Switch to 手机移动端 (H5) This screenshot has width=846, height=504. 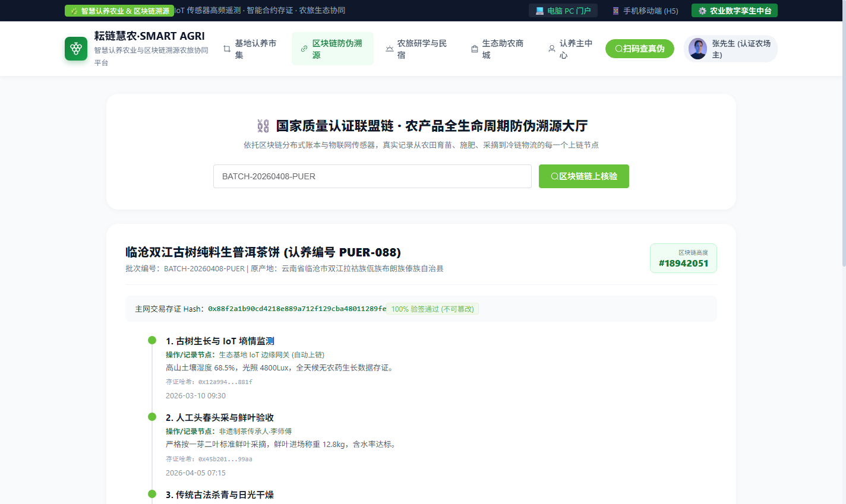pyautogui.click(x=645, y=11)
